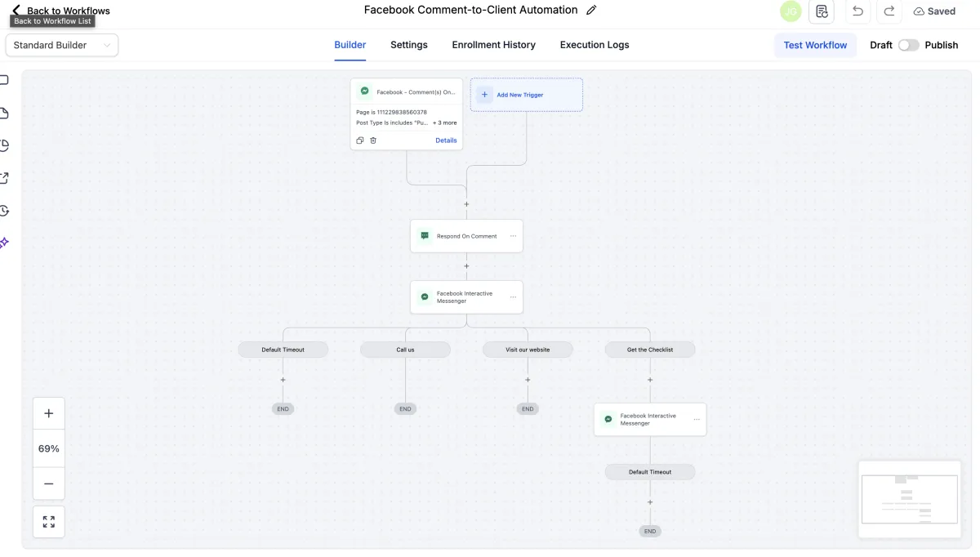Duplicate the Facebook trigger with copy icon
This screenshot has width=980, height=557.
click(360, 140)
